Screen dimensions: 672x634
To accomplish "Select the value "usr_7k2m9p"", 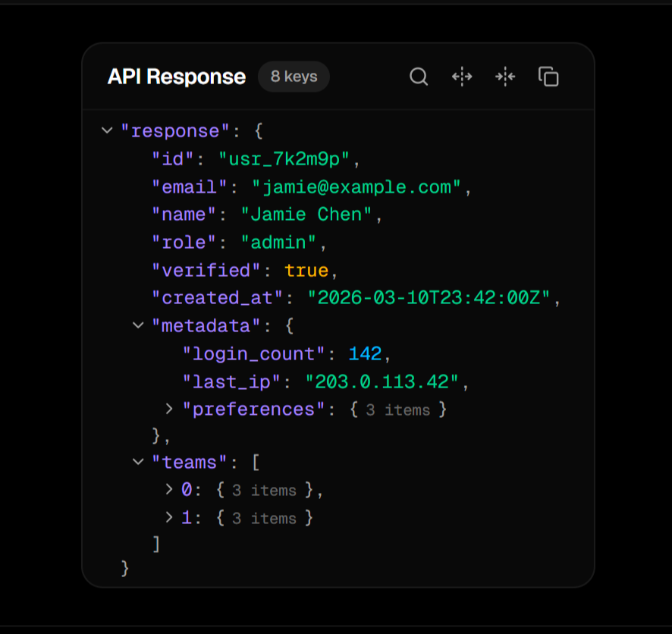I will pos(284,159).
